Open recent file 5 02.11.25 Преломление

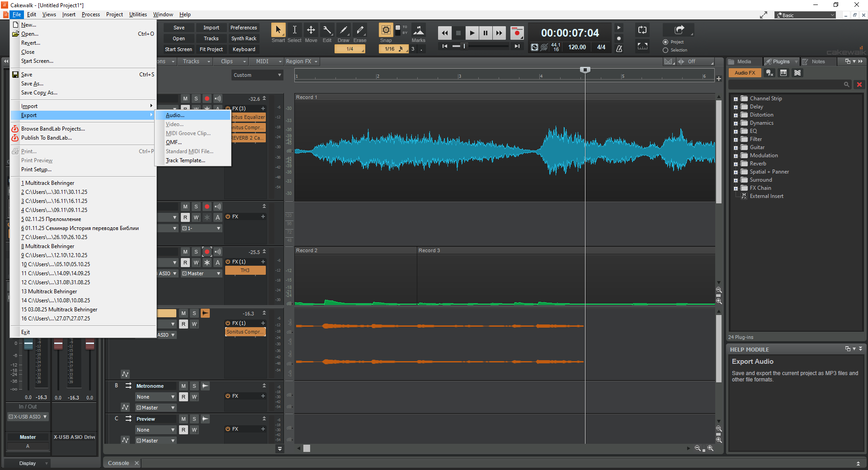point(83,219)
